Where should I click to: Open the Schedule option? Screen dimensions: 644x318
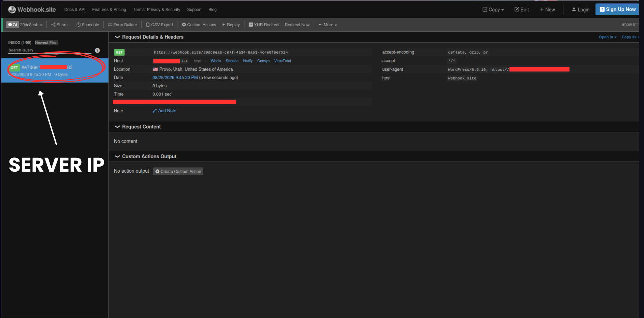pos(88,25)
